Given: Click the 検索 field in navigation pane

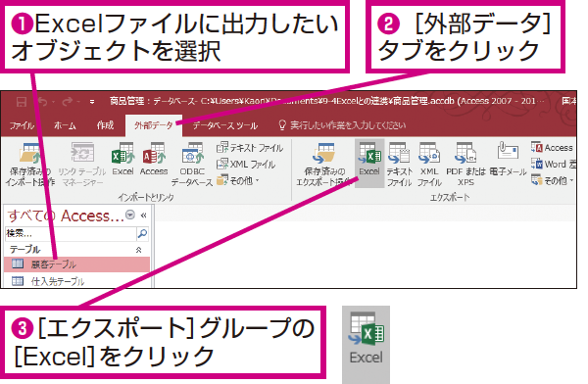Looking at the screenshot, I should point(71,233).
